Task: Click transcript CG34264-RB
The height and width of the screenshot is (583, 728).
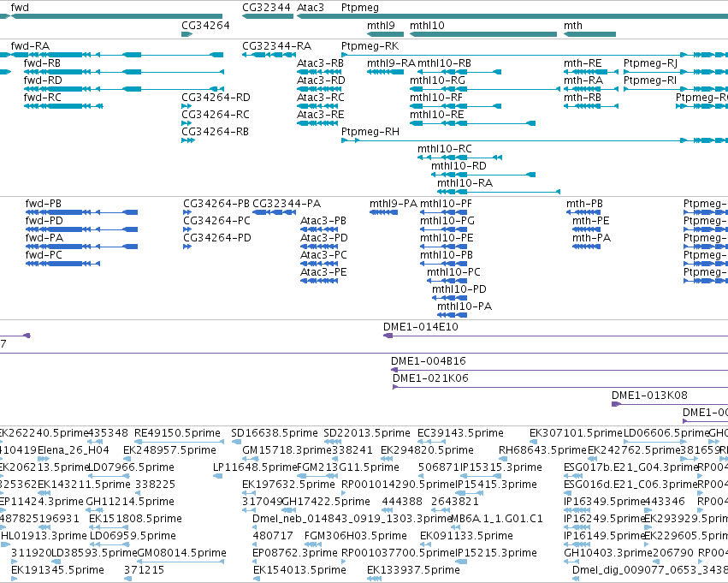Action: click(x=188, y=140)
